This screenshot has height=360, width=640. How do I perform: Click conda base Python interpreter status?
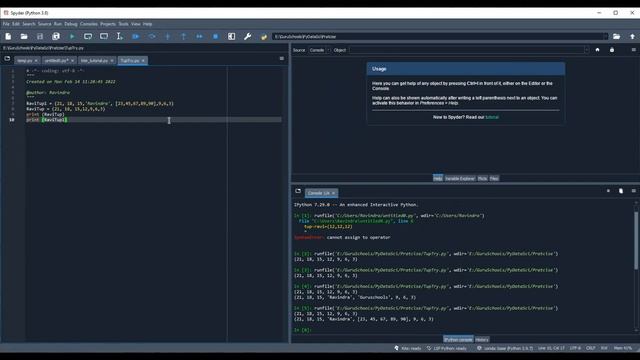(x=505, y=348)
